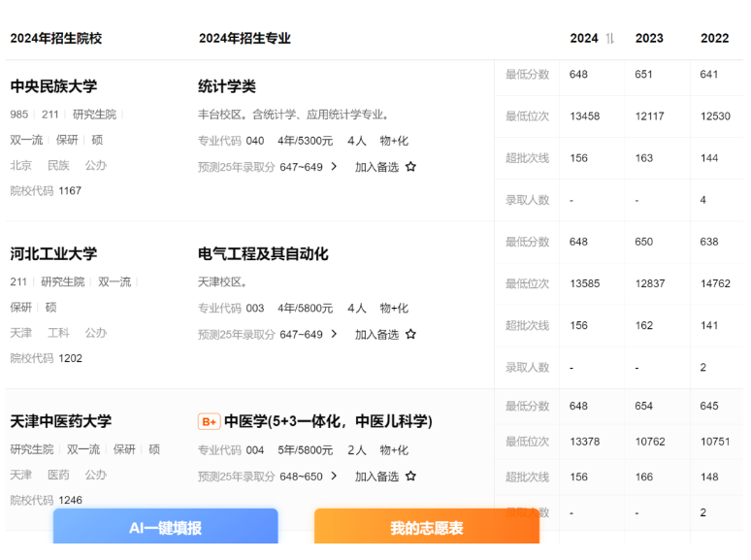
Task: Click the 645 score cell
Action: 709,407
